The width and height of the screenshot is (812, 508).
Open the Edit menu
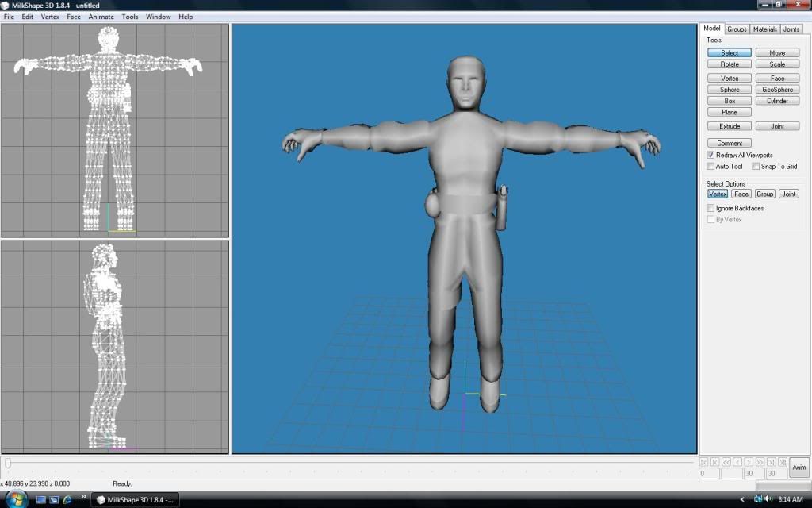coord(28,17)
